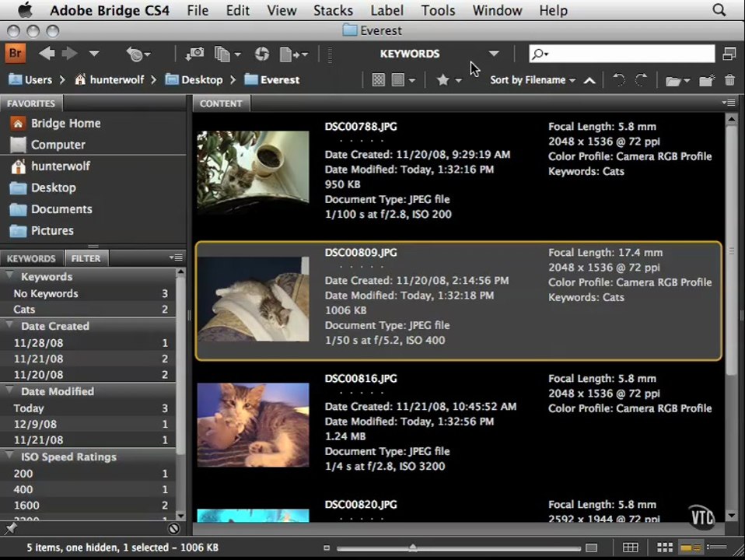This screenshot has height=560, width=745.
Task: Select the CONTENT panel tab
Action: 221,103
